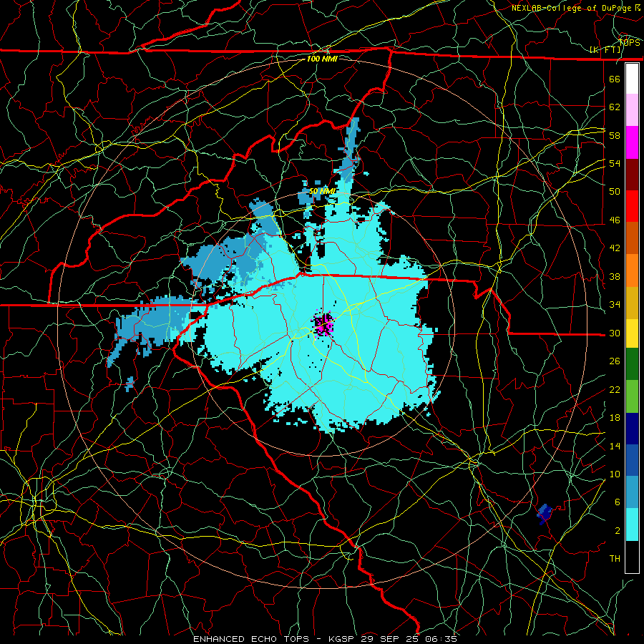Click the navy blue legend swatch
The image size is (644, 644).
pos(632,429)
